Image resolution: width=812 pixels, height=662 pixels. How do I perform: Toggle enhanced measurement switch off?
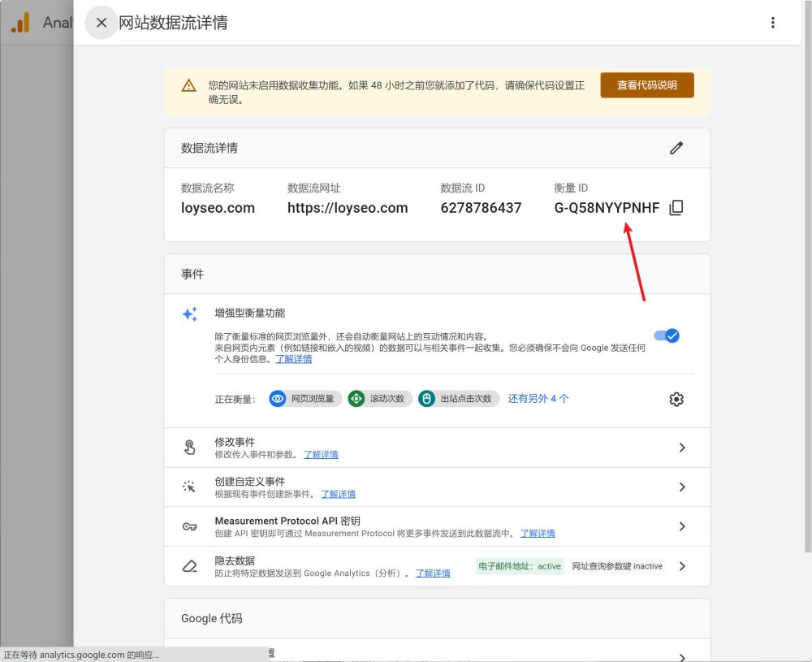pos(667,335)
